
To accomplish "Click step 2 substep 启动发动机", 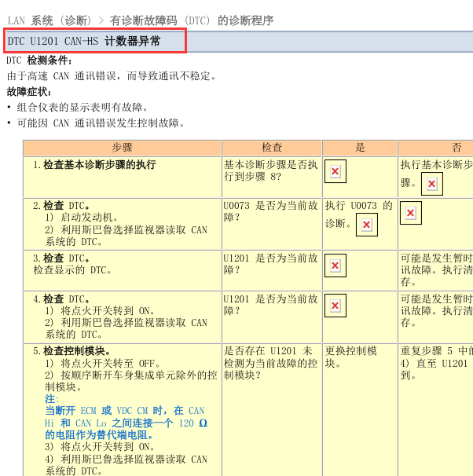I will [82, 218].
